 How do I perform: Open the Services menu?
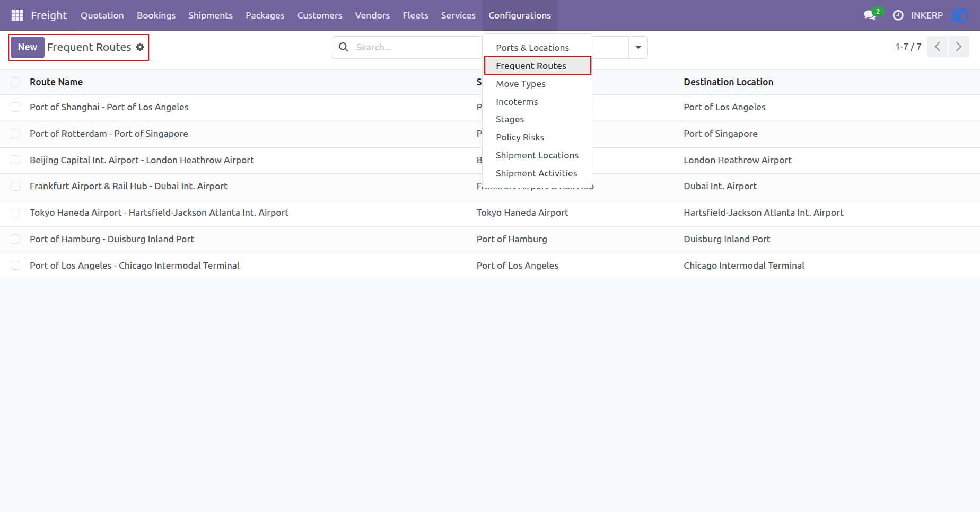click(x=458, y=15)
